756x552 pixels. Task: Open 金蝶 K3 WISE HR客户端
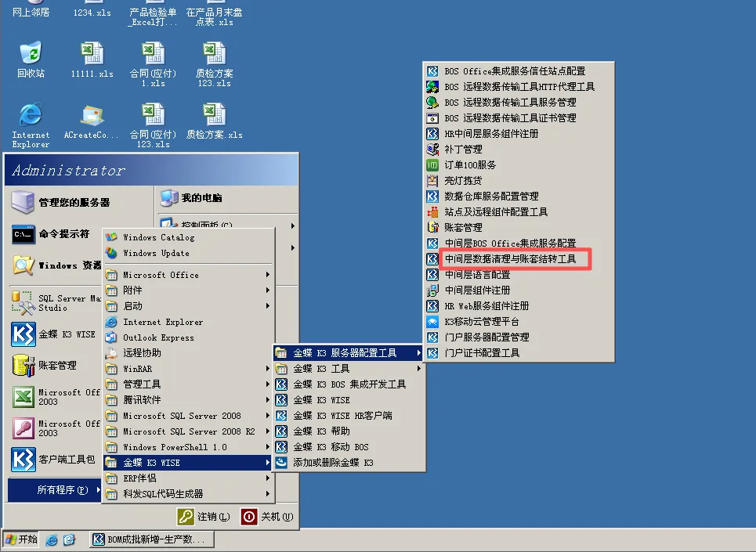[342, 416]
